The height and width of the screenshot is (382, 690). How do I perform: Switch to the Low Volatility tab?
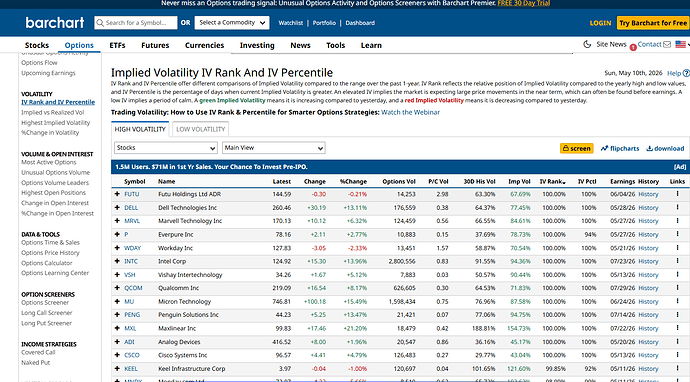click(200, 129)
